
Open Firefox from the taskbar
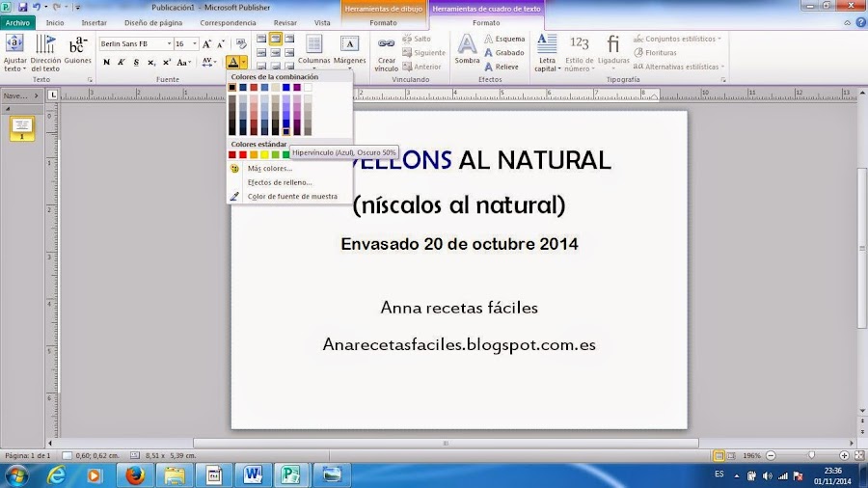[134, 474]
